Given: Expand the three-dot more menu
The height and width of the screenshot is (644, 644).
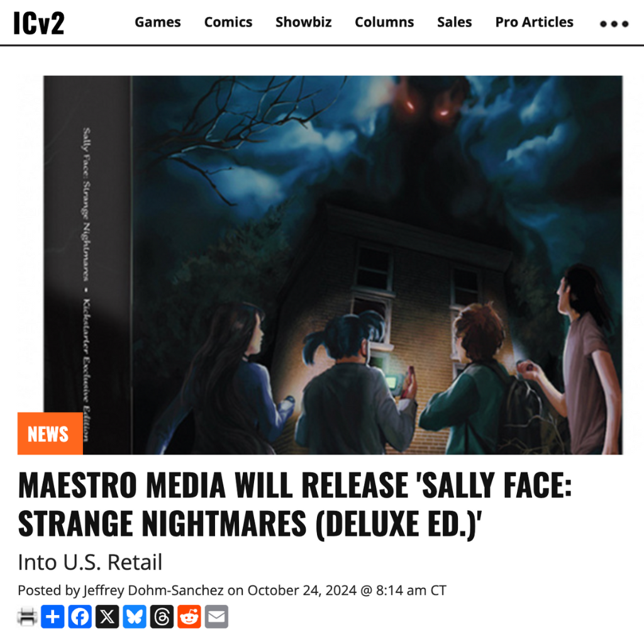Looking at the screenshot, I should tap(614, 24).
